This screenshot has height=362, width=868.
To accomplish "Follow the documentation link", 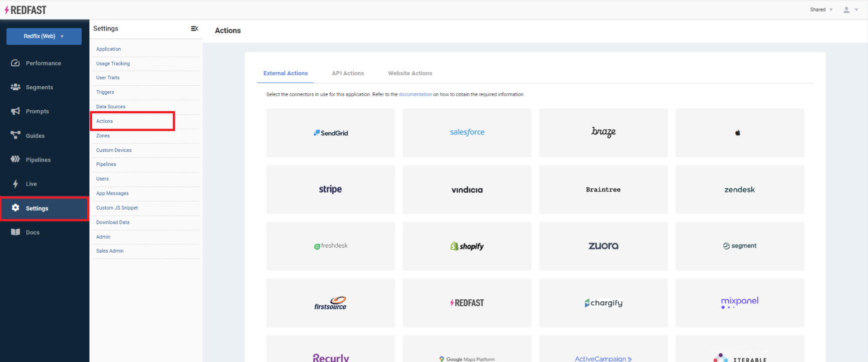I will (415, 94).
